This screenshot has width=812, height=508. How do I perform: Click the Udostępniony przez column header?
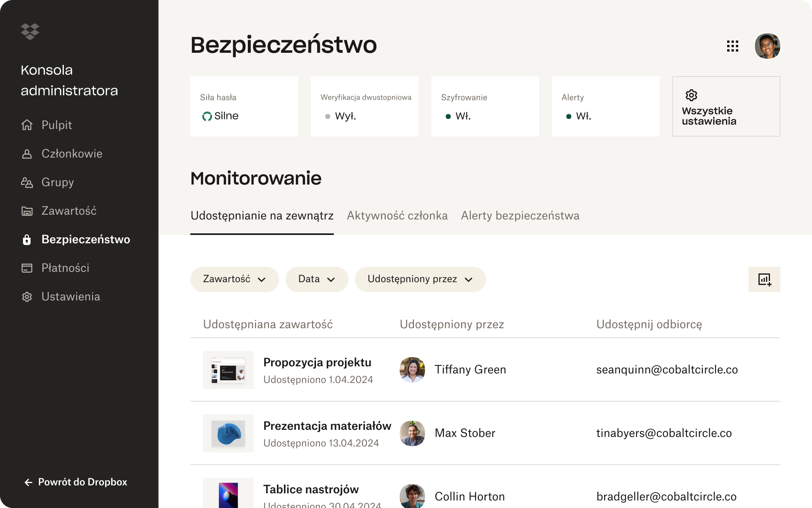tap(452, 324)
